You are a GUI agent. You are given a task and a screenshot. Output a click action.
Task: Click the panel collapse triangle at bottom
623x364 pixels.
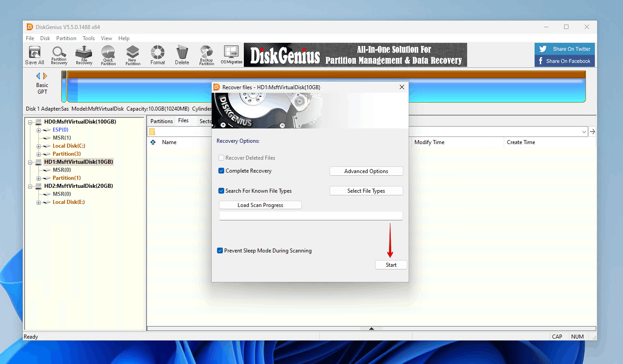click(x=371, y=329)
